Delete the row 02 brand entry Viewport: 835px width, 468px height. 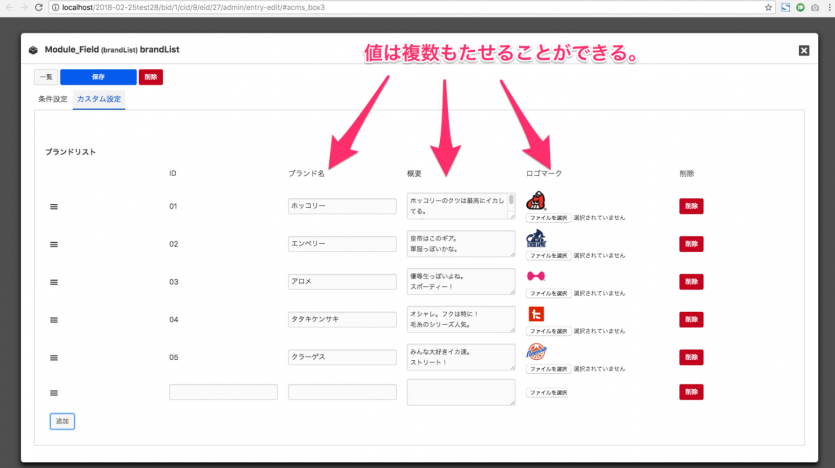click(x=690, y=243)
